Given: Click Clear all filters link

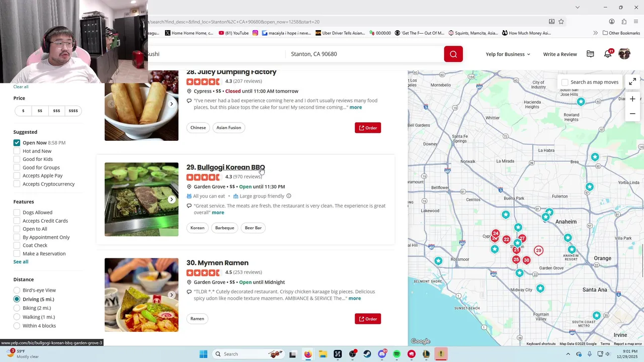Looking at the screenshot, I should [21, 87].
